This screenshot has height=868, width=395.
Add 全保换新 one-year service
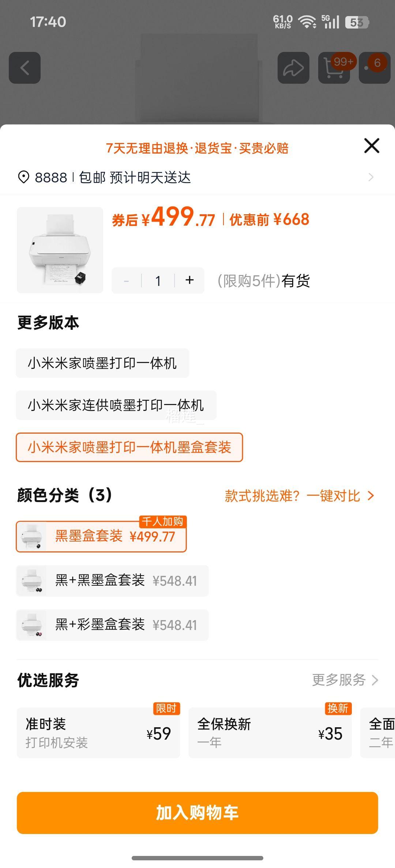tap(270, 733)
